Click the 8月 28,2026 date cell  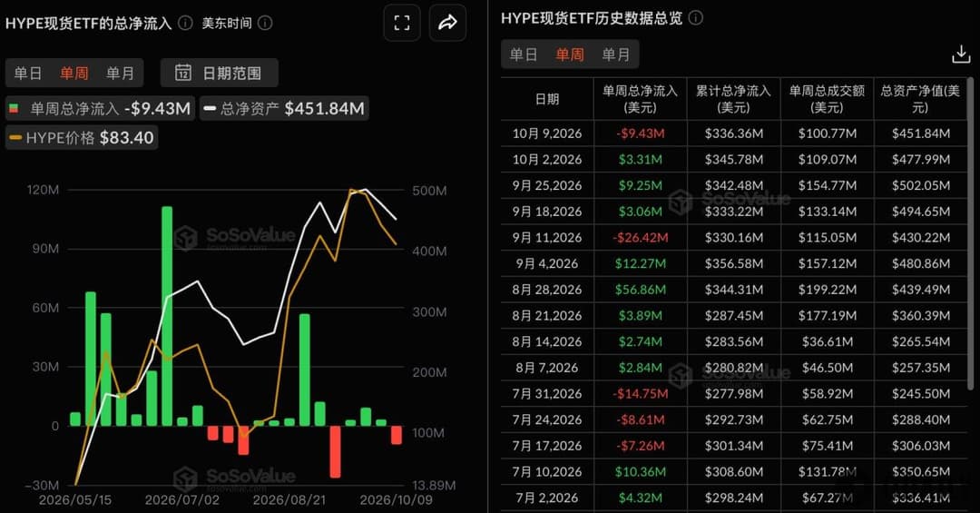[x=547, y=290]
